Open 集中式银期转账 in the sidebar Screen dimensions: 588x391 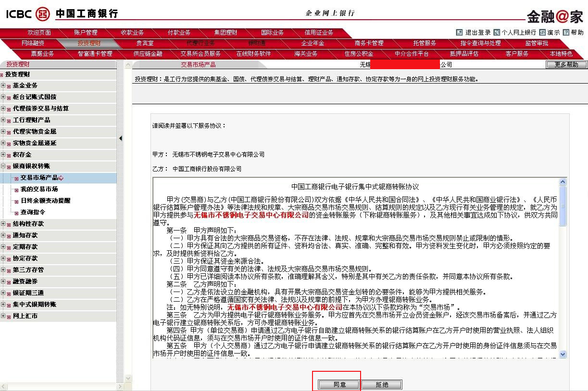(x=35, y=305)
